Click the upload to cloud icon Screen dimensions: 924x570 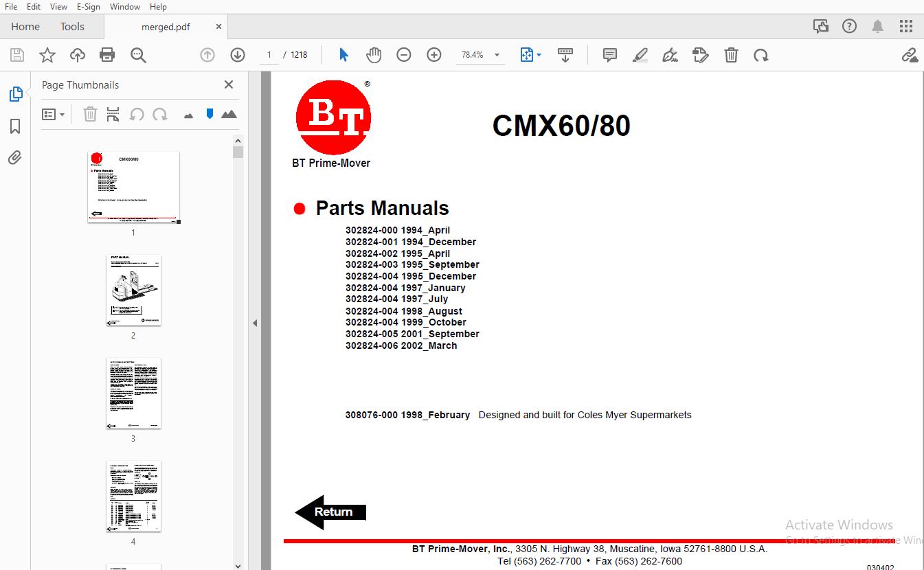tap(78, 55)
